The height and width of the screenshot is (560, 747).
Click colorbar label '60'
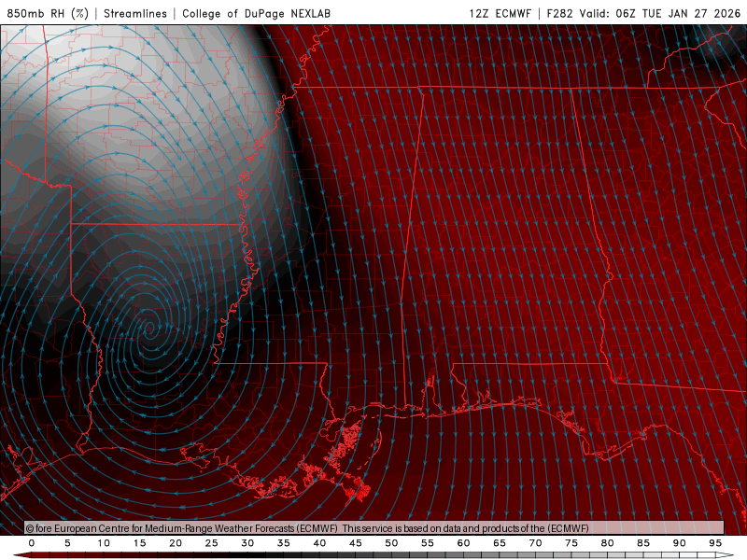[463, 543]
